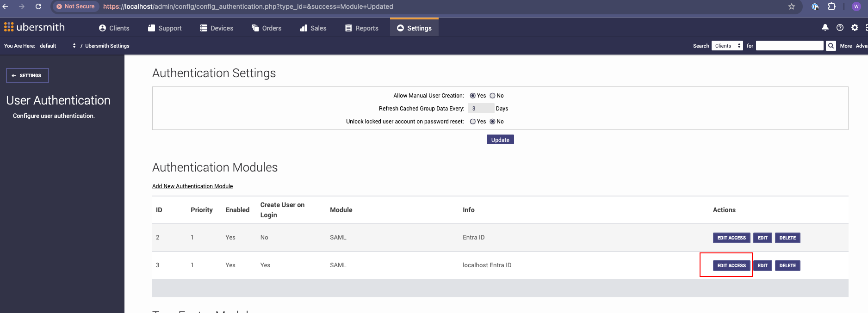Click Edit Access for localhost Entra ID
This screenshot has height=313, width=868.
(x=731, y=265)
